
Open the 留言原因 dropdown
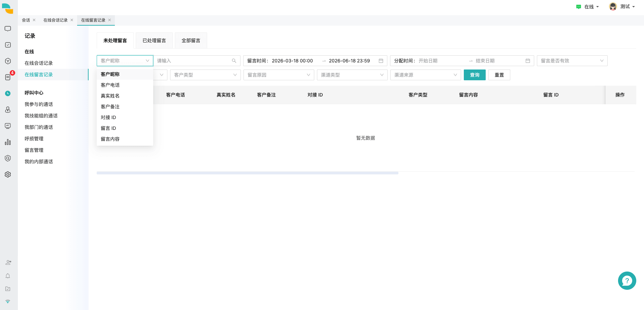coord(279,75)
